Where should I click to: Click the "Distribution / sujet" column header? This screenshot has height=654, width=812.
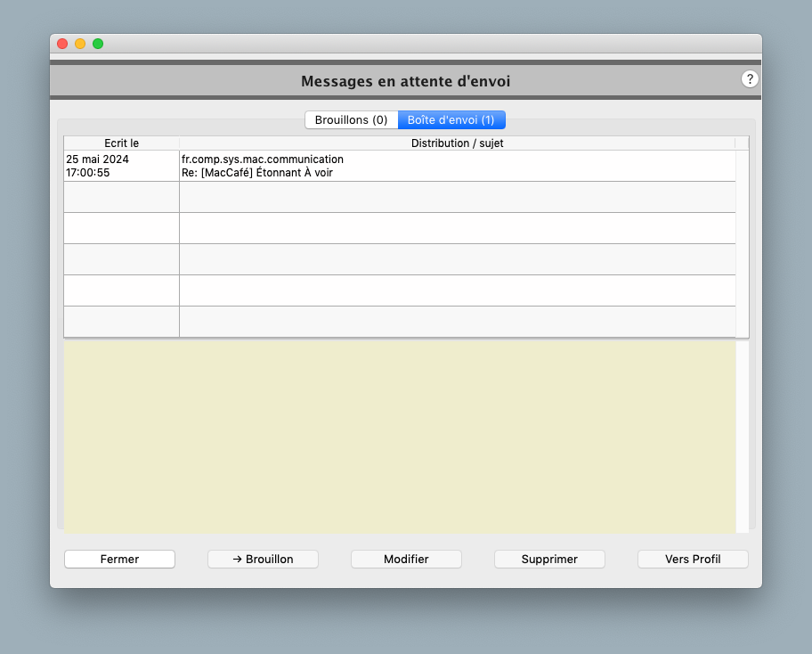point(457,143)
